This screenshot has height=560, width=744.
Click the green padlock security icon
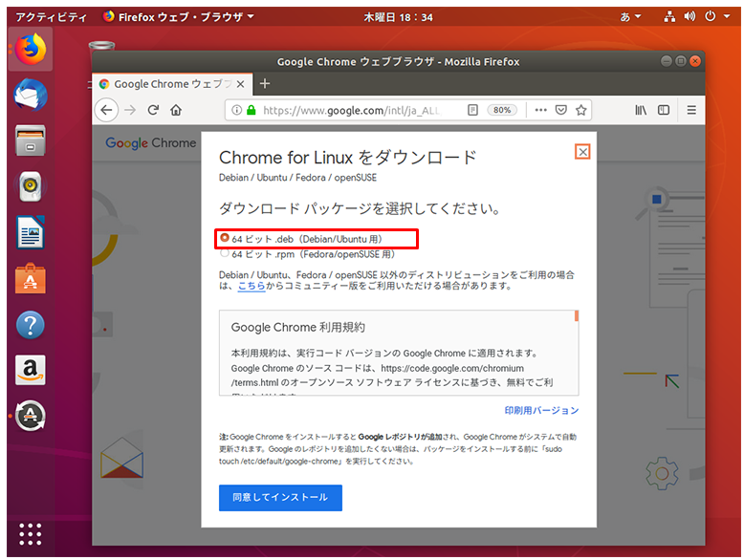click(251, 110)
